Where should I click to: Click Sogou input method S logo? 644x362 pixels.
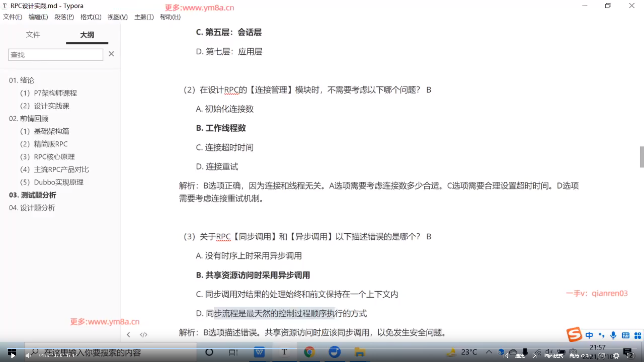click(574, 335)
